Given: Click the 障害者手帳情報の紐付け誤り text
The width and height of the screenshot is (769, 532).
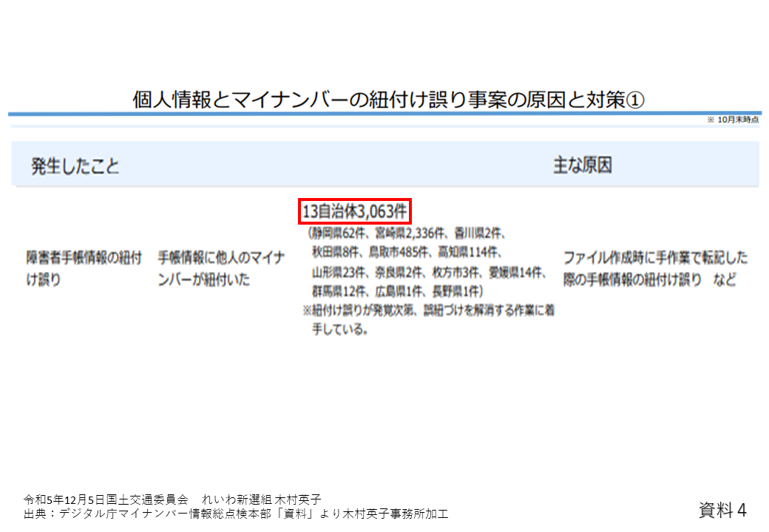Looking at the screenshot, I should (84, 268).
